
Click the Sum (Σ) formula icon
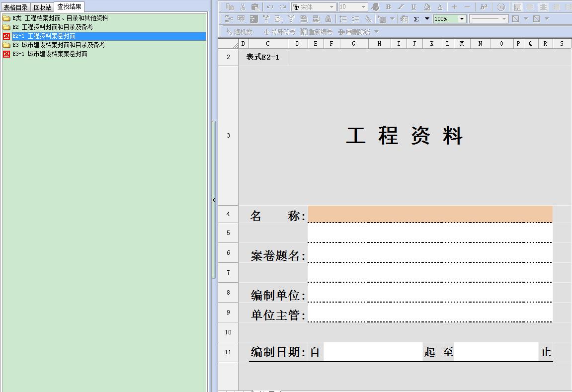(x=416, y=19)
